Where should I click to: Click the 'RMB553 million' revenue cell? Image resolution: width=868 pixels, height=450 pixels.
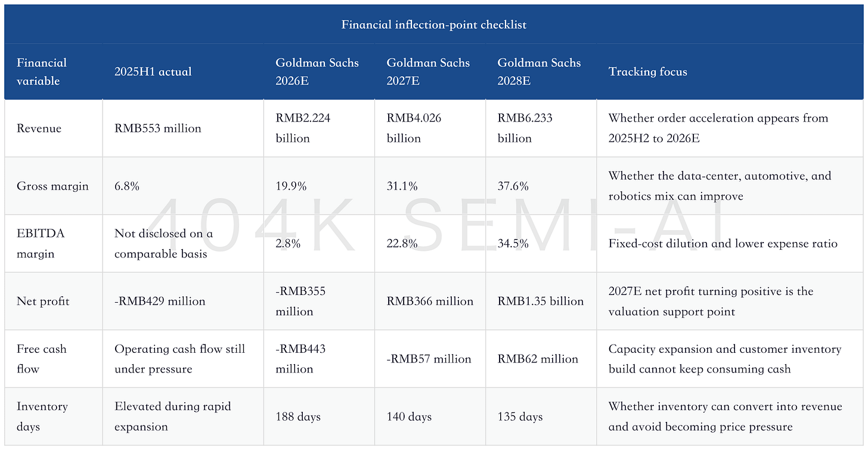(x=158, y=128)
